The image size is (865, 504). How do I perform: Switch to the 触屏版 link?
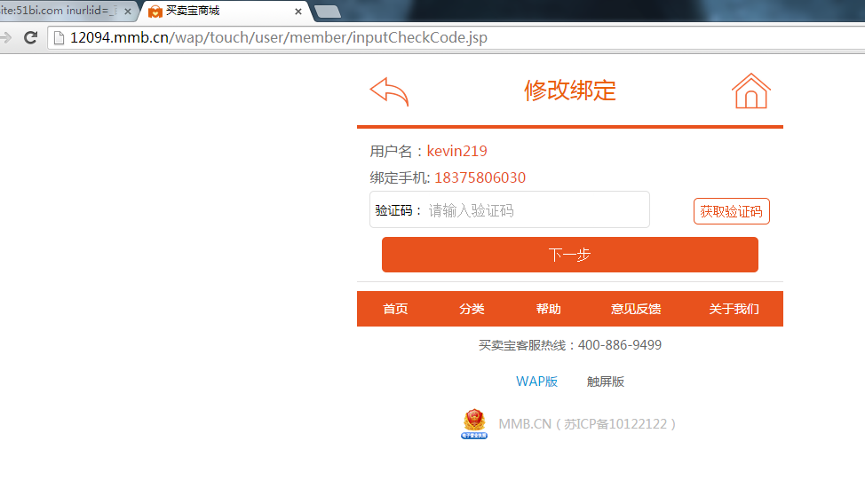[605, 382]
